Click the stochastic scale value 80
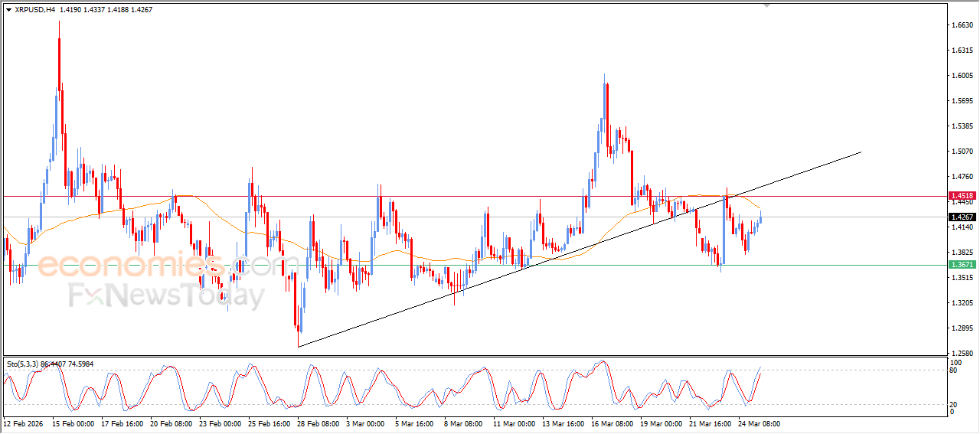The width and height of the screenshot is (980, 434). point(954,370)
